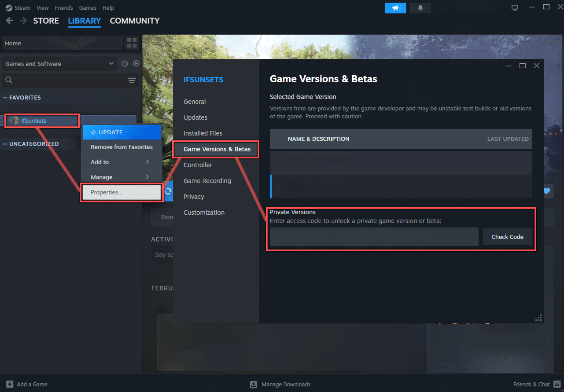Screen dimensions: 564x392
Task: Open the General settings section
Action: 195,102
